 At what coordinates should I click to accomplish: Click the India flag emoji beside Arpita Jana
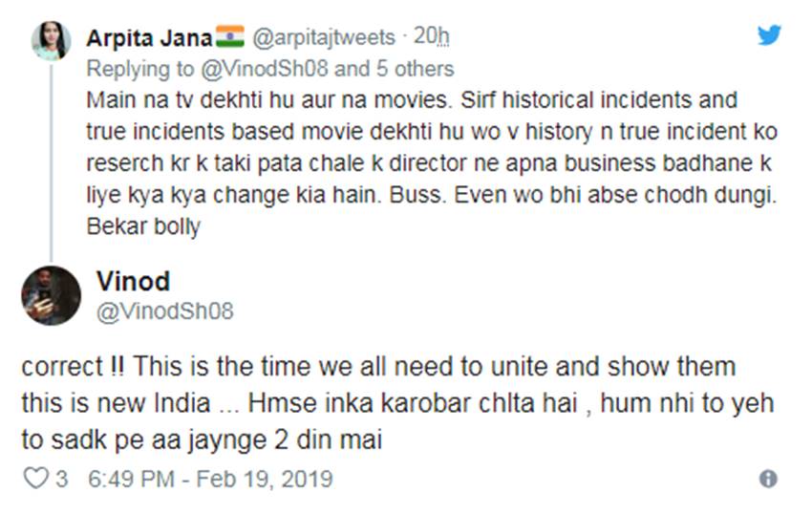click(229, 37)
